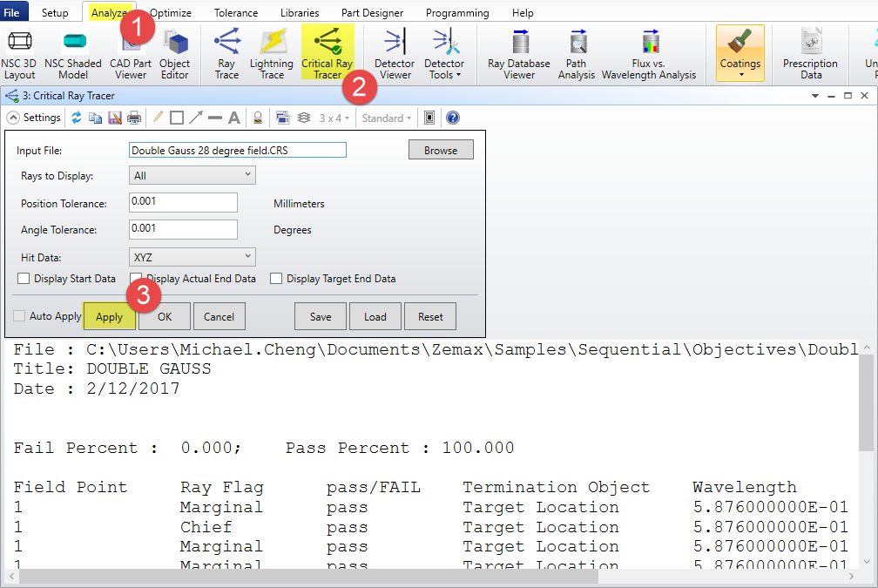The image size is (878, 588).
Task: Open the Help tab
Action: click(523, 12)
